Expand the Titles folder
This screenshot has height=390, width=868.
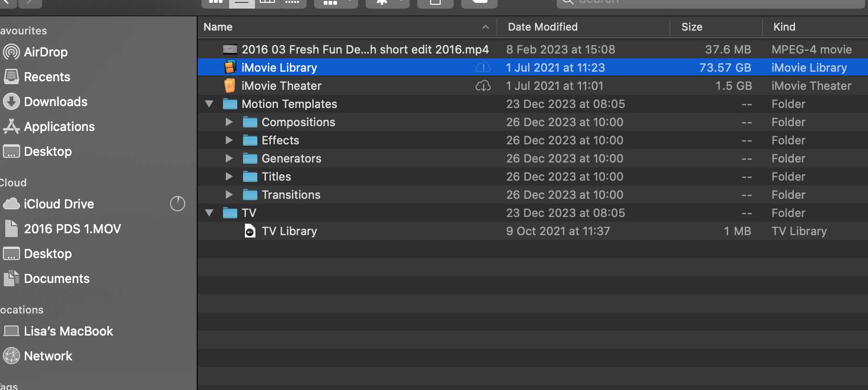[x=229, y=176]
